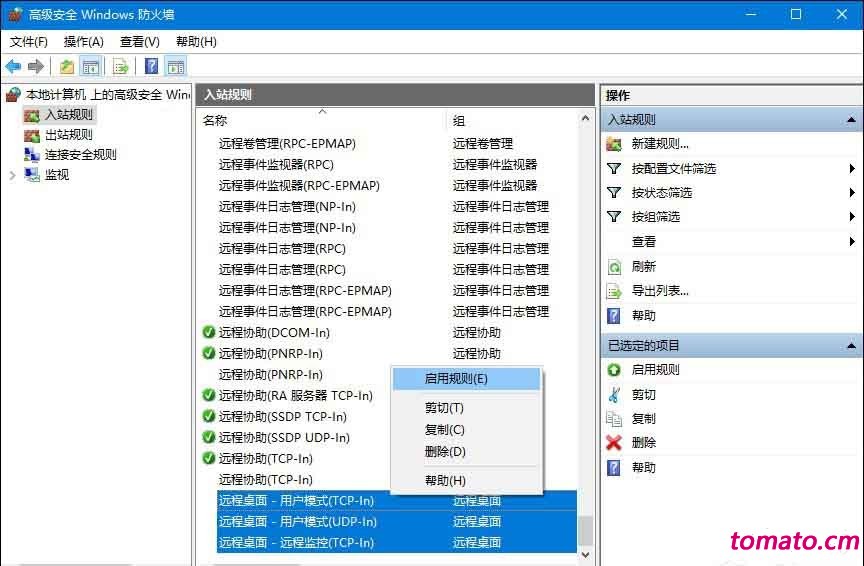Open 按状态筛选 submenu arrow

point(852,192)
